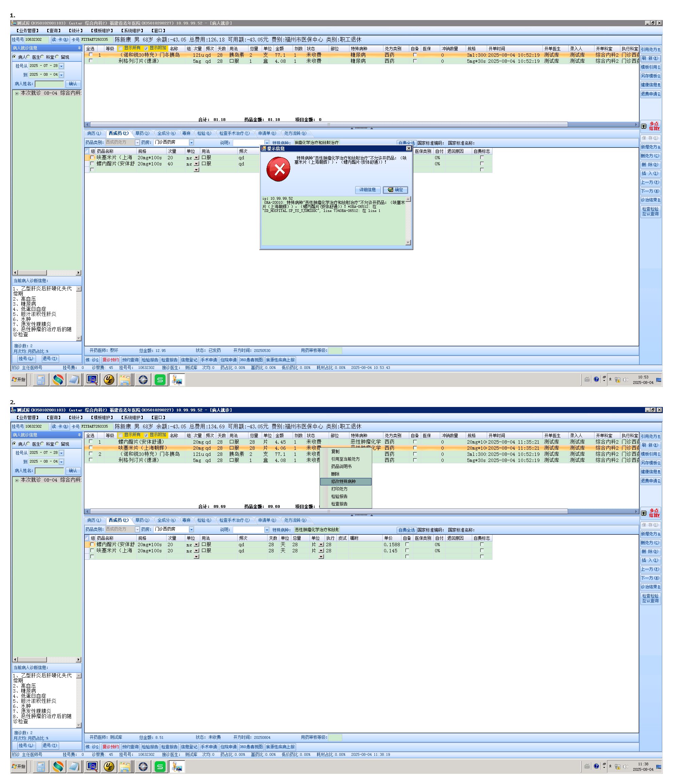Open file explorer folder icon in second taskbar

[125, 767]
